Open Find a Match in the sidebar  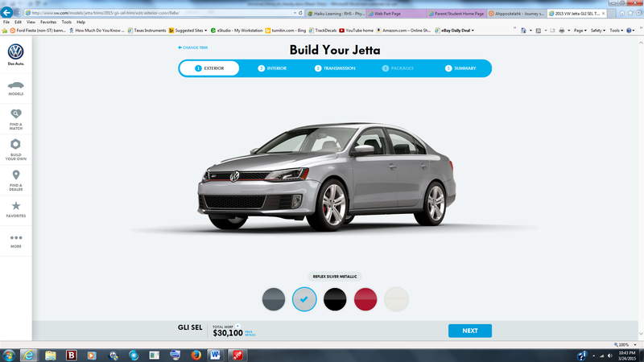point(15,119)
